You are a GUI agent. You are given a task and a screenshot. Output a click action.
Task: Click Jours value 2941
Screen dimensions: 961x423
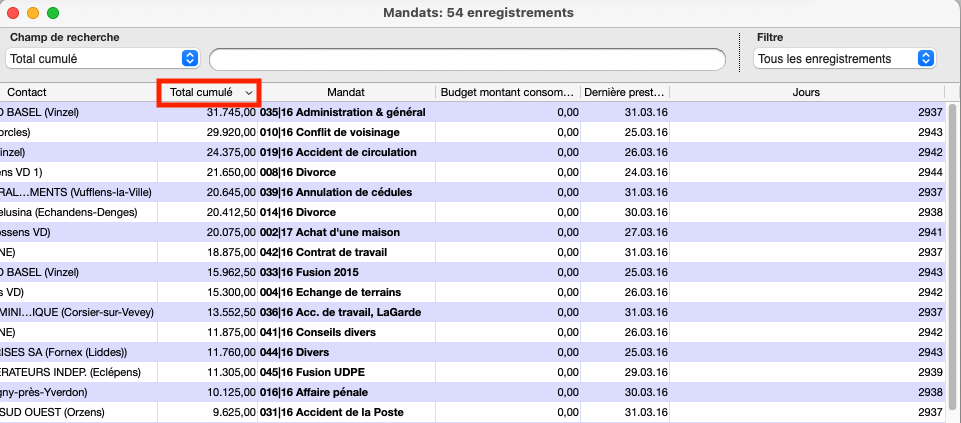(x=930, y=232)
